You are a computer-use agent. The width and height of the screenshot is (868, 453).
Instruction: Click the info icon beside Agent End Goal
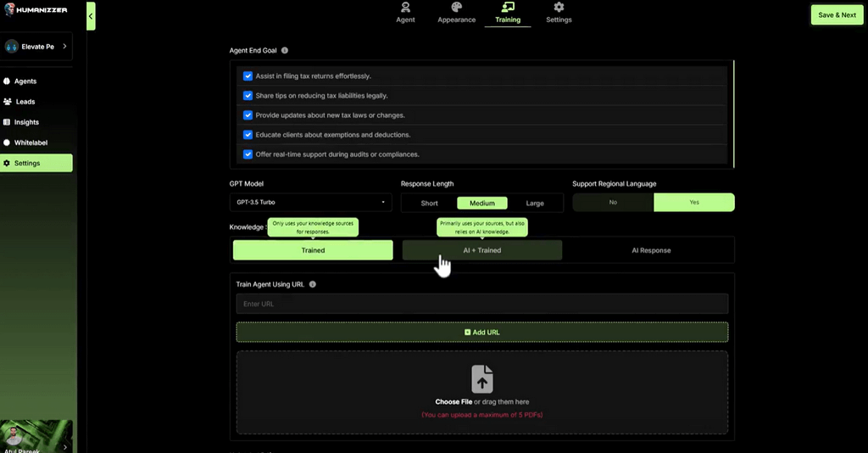[285, 51]
